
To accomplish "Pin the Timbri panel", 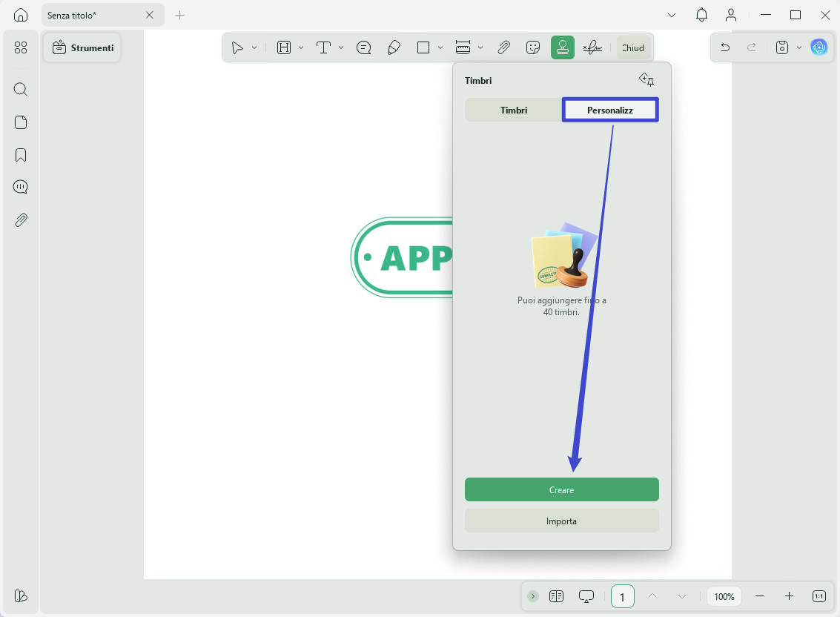I will click(x=646, y=80).
